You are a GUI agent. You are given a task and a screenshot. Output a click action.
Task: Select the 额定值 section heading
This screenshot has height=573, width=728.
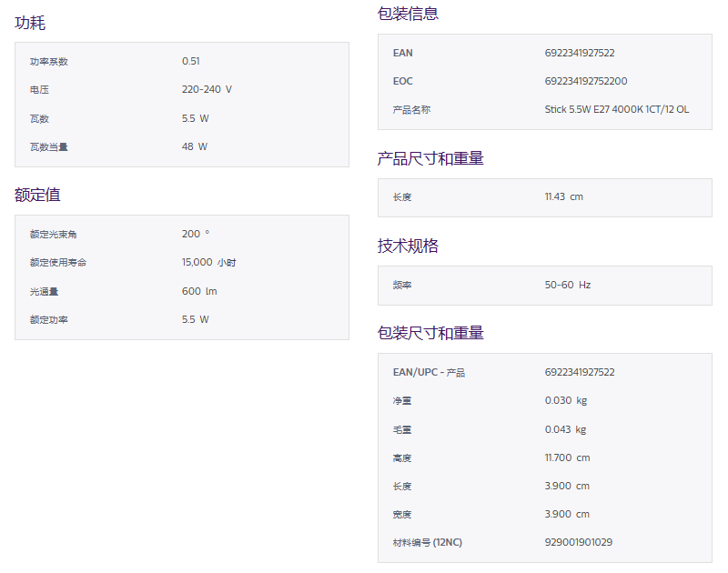37,195
